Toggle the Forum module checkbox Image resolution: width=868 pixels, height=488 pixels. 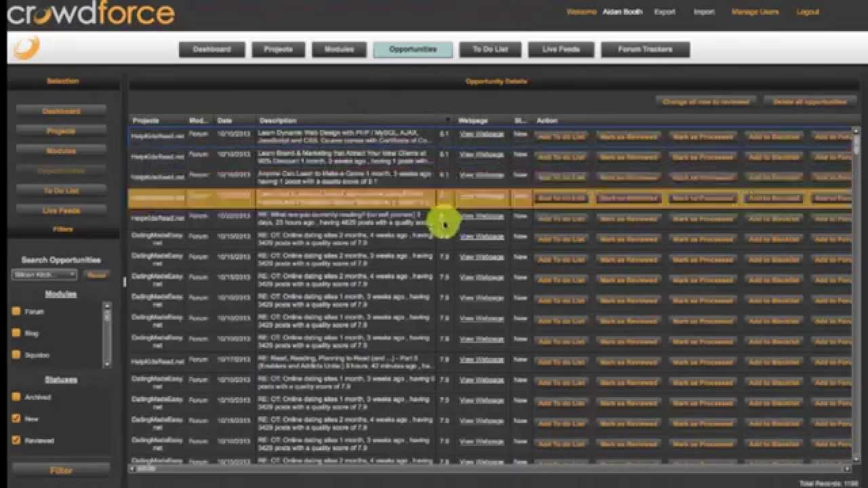(16, 312)
